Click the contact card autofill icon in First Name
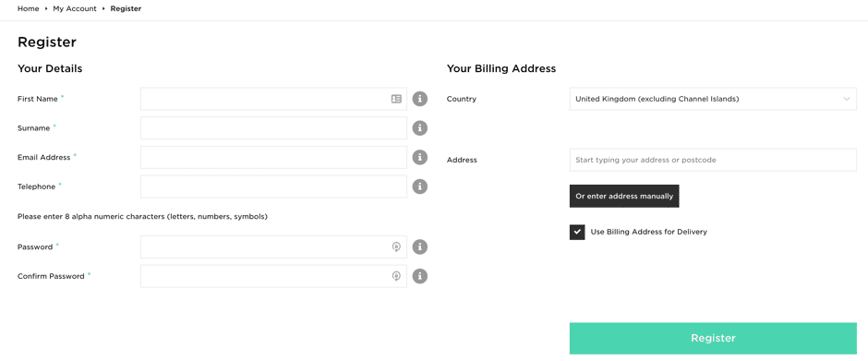The width and height of the screenshot is (868, 361). pyautogui.click(x=396, y=99)
